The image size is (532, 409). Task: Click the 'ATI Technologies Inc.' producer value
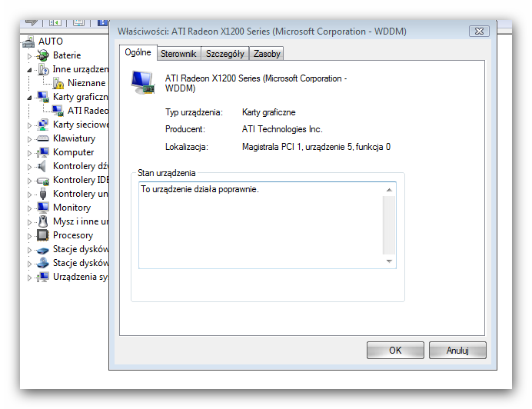[282, 129]
